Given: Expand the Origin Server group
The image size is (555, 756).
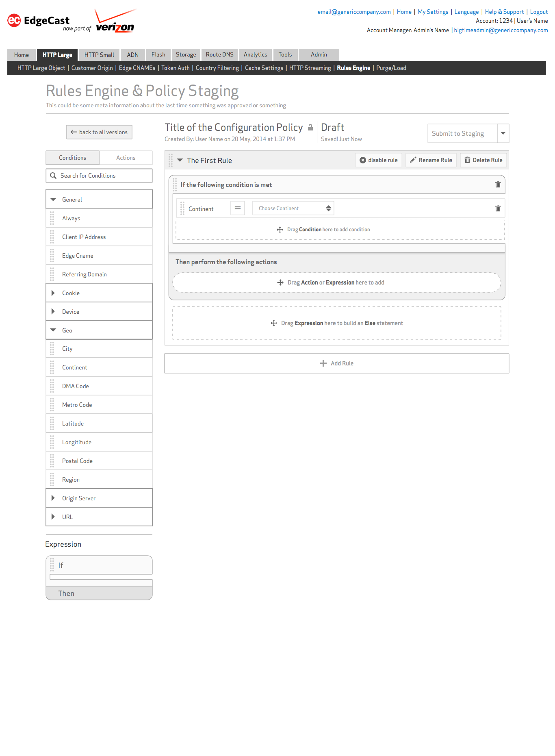Looking at the screenshot, I should point(53,498).
